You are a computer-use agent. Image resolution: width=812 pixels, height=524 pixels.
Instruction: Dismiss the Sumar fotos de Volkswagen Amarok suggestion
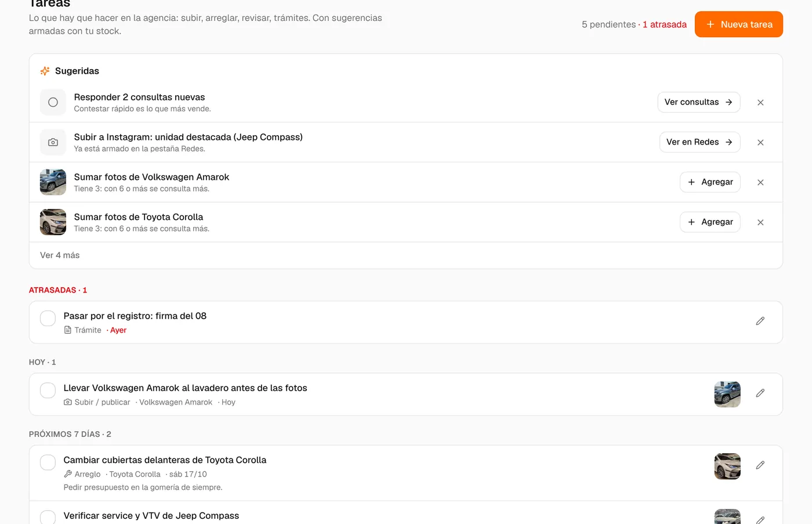(x=760, y=182)
